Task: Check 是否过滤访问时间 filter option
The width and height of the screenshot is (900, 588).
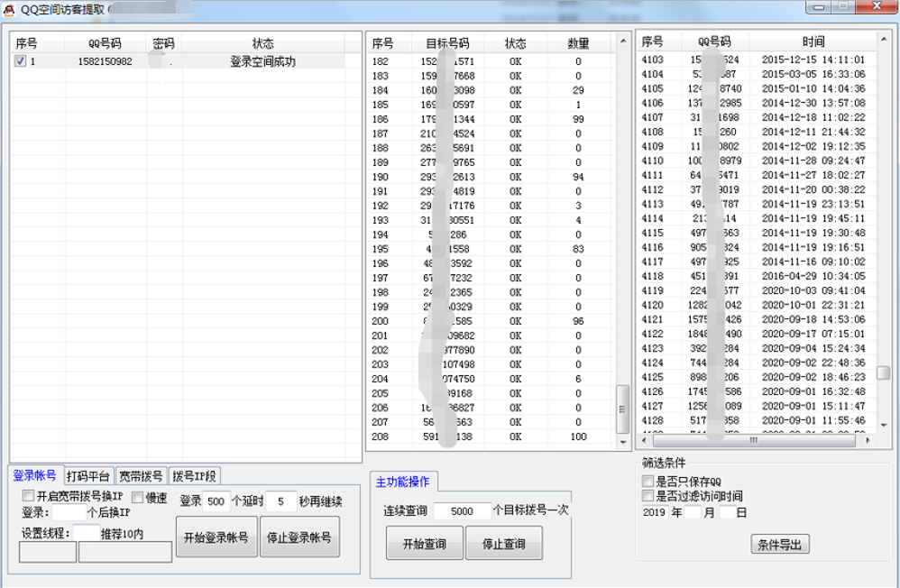Action: 648,495
